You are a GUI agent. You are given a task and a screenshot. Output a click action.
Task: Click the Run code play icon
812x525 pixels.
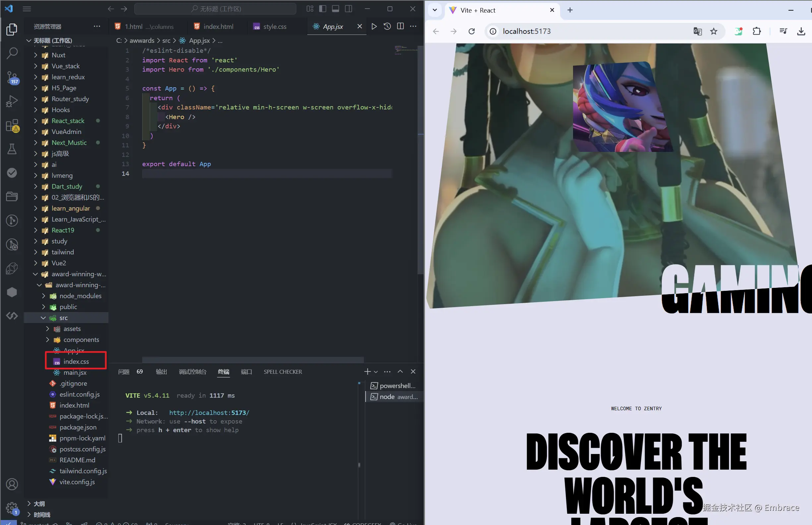[374, 26]
